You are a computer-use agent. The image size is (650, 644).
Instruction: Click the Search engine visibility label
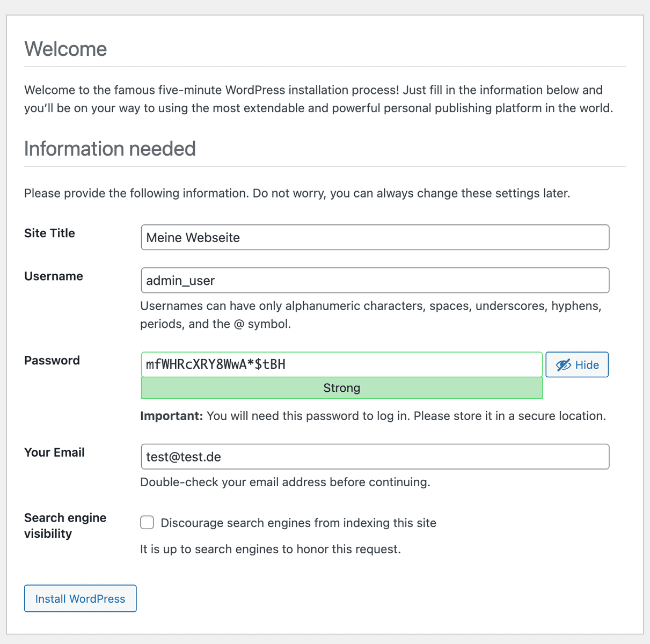click(65, 525)
